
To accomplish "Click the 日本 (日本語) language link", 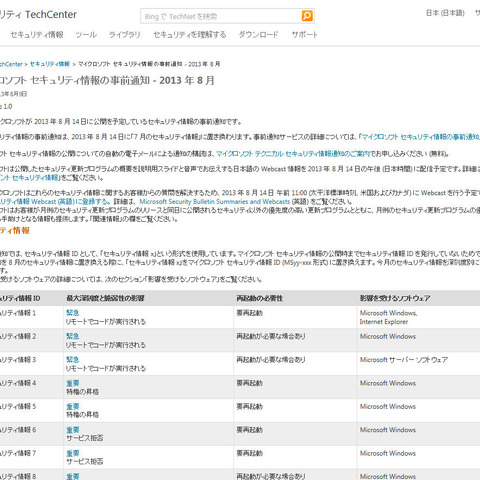I will click(x=445, y=13).
